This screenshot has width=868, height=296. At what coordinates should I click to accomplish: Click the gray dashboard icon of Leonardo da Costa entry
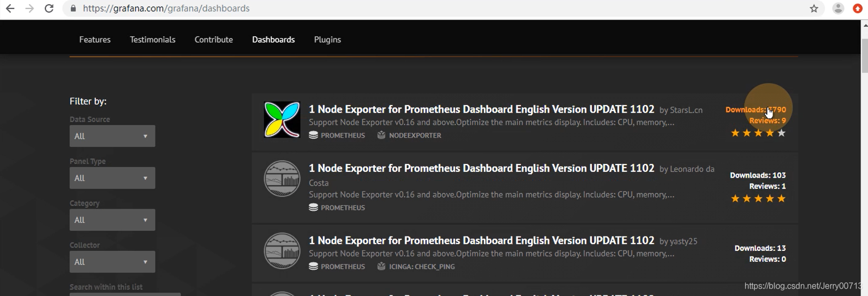[x=282, y=179]
